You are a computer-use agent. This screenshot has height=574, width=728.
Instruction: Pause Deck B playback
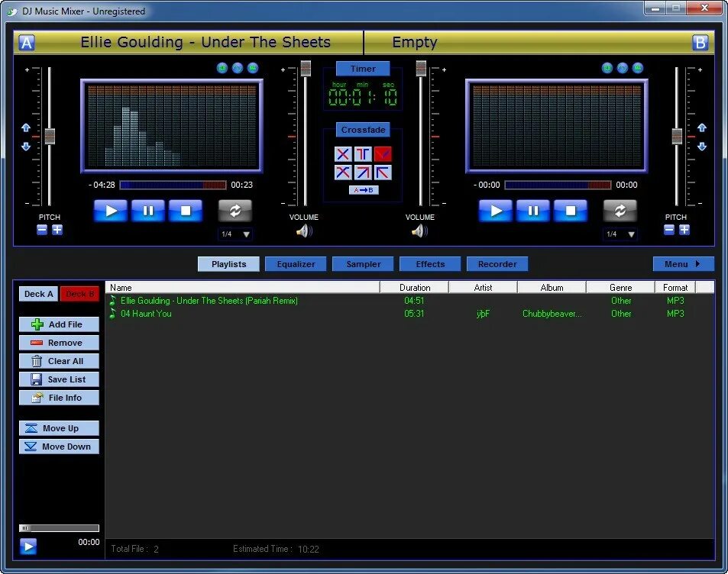point(533,211)
